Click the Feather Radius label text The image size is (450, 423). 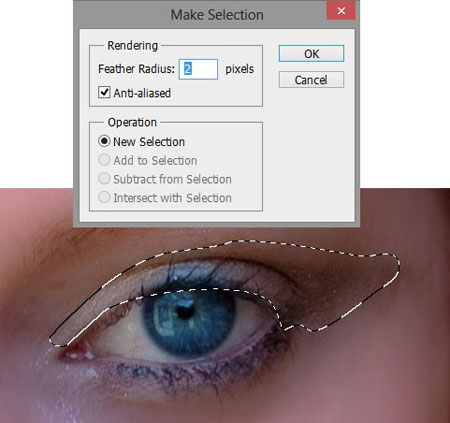(136, 69)
